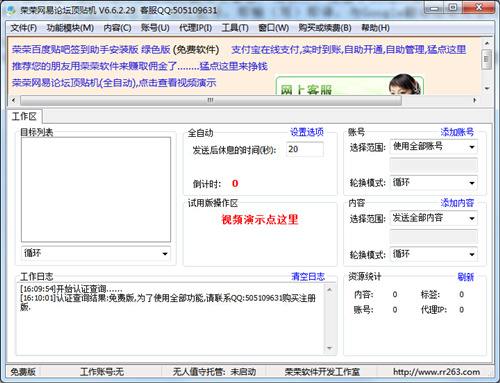Click the 网上客服 banner image
The image size is (500, 383).
coord(349,86)
